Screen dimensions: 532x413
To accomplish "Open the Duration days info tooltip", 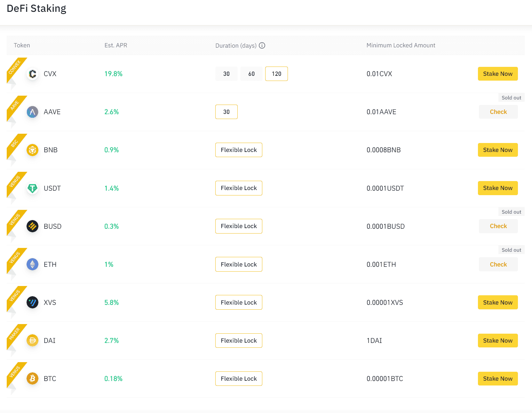I will [x=262, y=45].
